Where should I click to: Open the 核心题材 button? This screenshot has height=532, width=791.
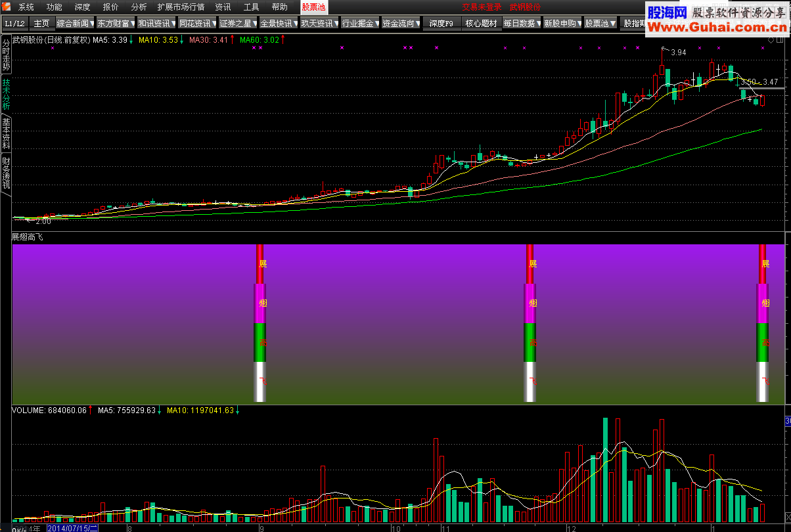click(481, 23)
